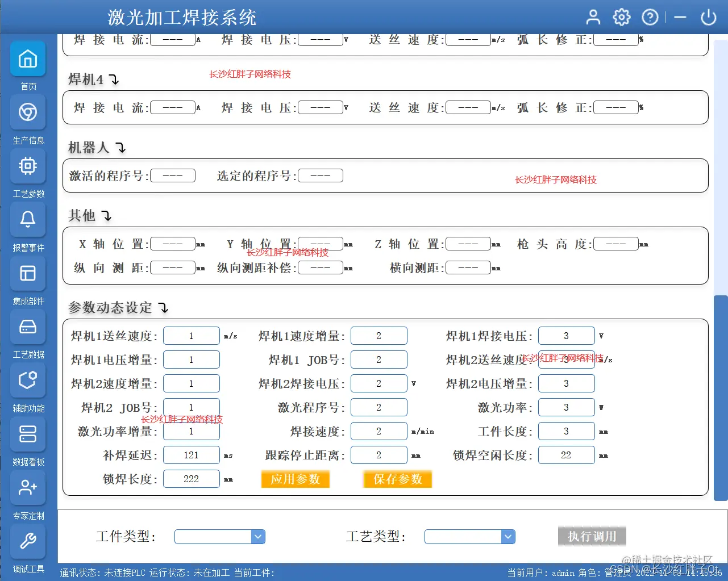Click the 补焊延迟 input field showing 121
The width and height of the screenshot is (728, 581).
point(192,455)
